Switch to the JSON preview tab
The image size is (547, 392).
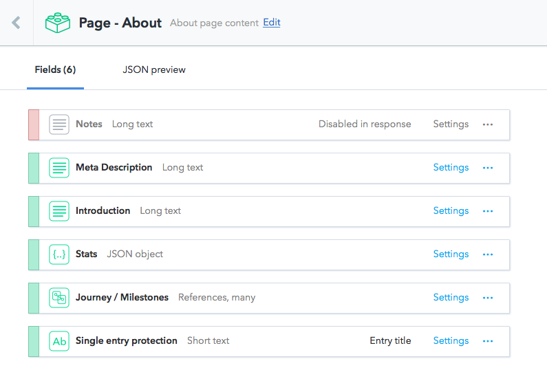154,69
